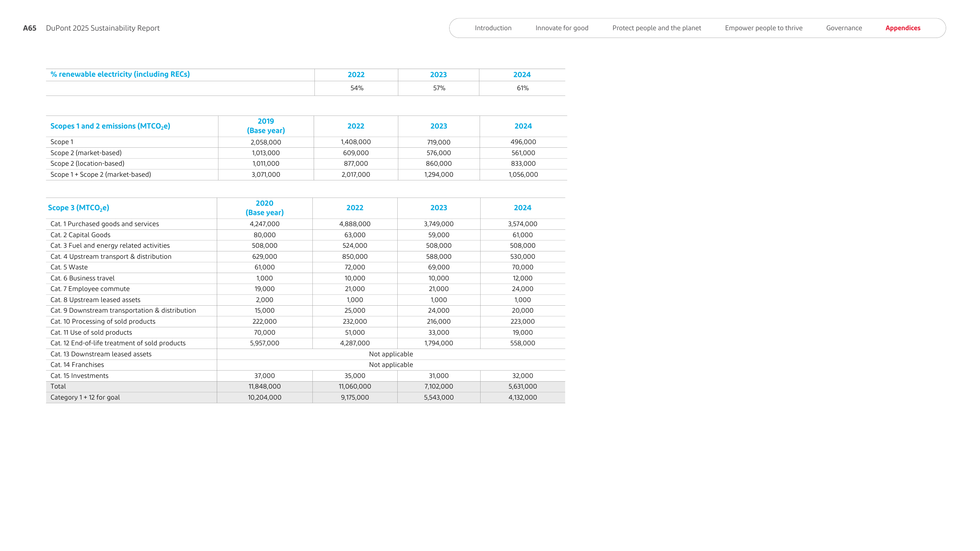980x551 pixels.
Task: Click Cat. 2 Capital Goods row label
Action: tap(80, 235)
